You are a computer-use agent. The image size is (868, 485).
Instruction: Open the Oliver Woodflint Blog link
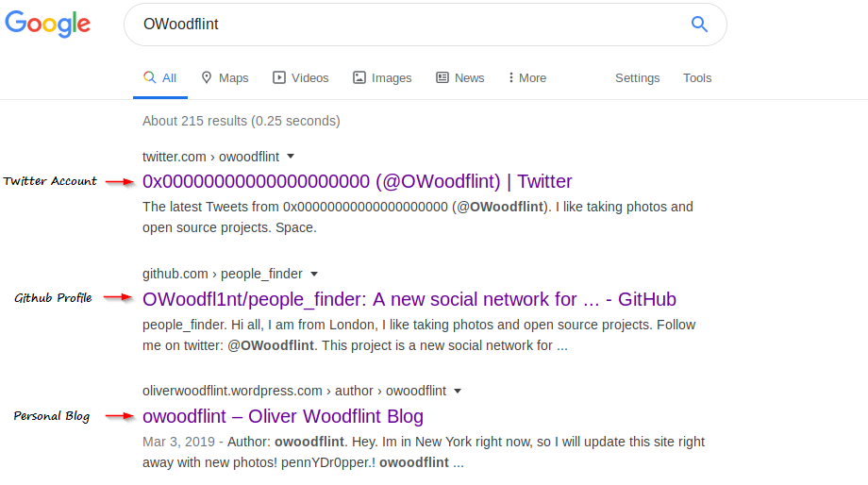click(x=283, y=416)
